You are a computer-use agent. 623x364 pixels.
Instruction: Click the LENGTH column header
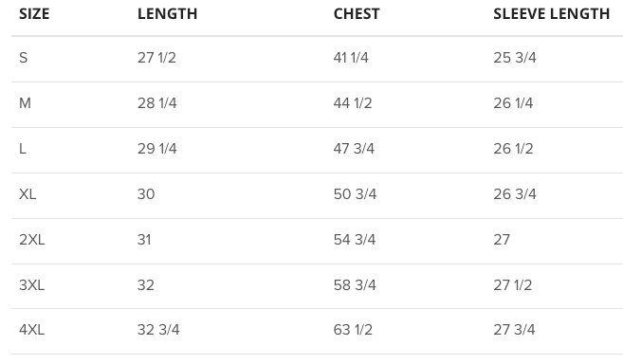coord(167,14)
